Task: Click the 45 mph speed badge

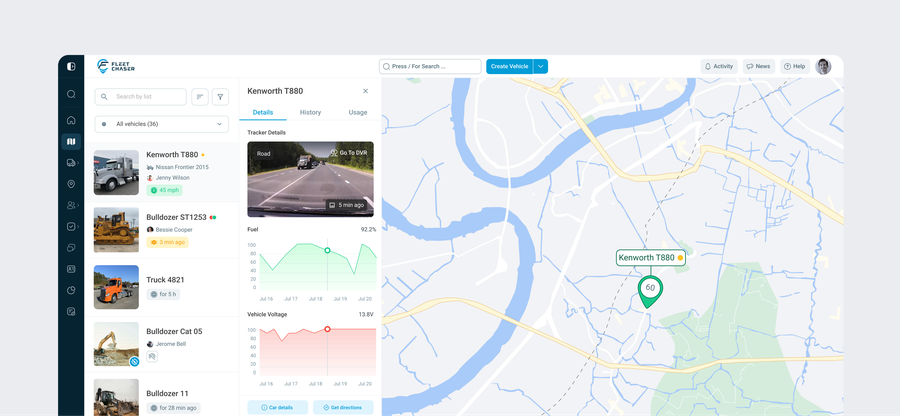Action: [164, 190]
